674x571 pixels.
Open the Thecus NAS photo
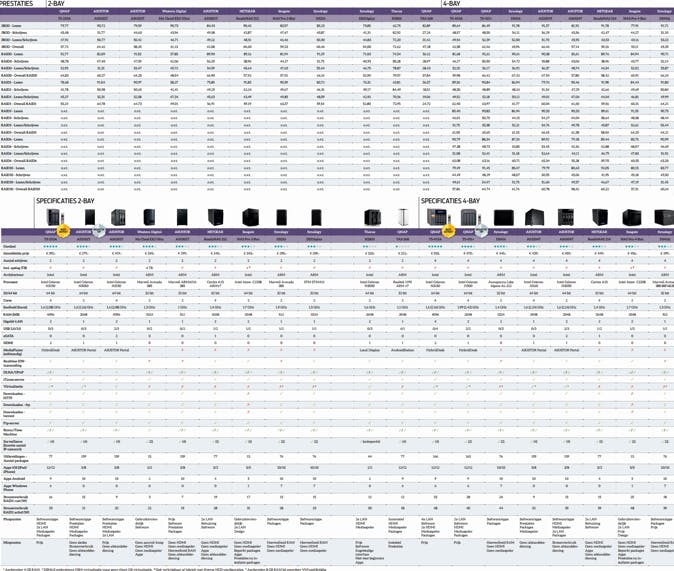(372, 218)
